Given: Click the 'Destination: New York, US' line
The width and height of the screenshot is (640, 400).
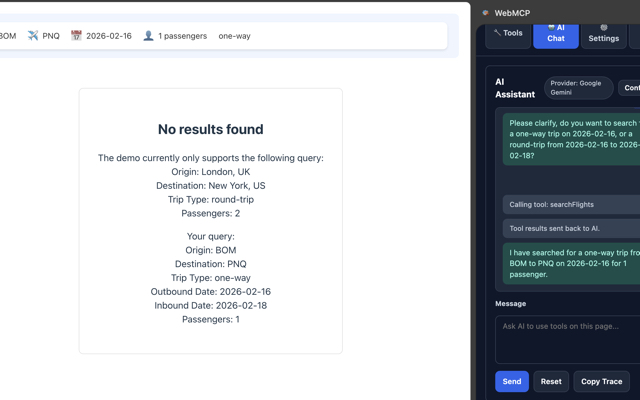Looking at the screenshot, I should (x=211, y=186).
